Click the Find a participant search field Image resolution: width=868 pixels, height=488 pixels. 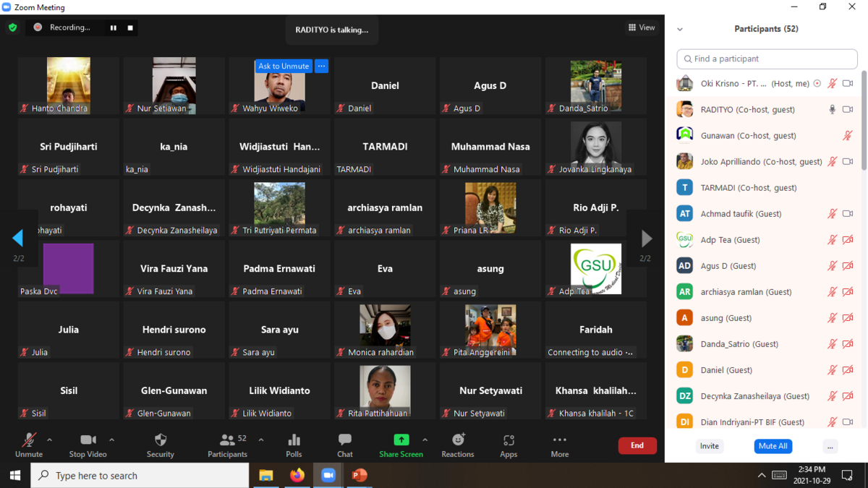tap(767, 59)
